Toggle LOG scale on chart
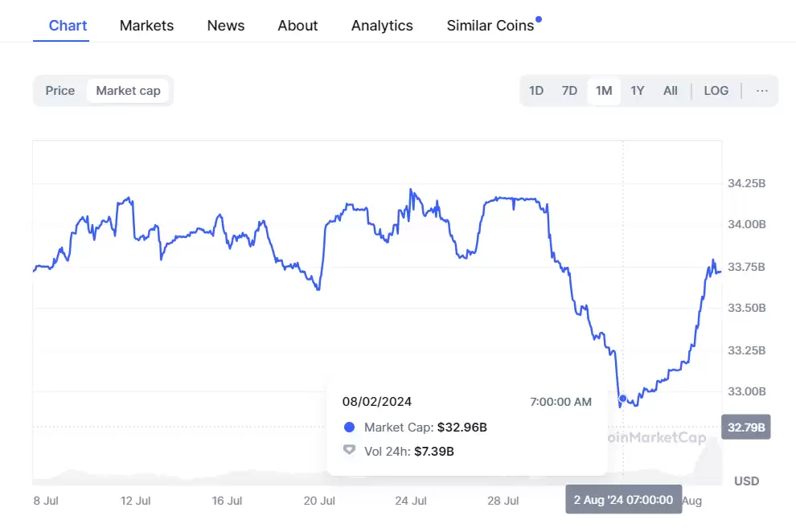Viewport: 796px width, 532px height. pos(716,91)
